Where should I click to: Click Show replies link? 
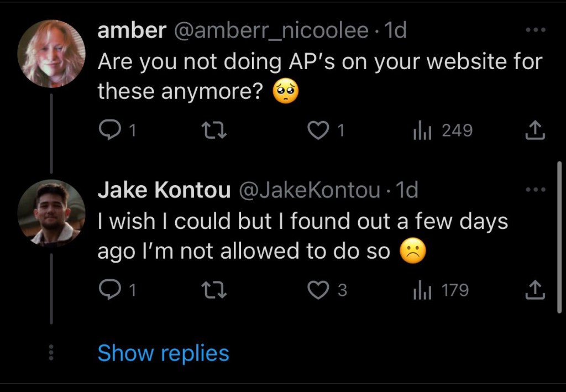[163, 353]
